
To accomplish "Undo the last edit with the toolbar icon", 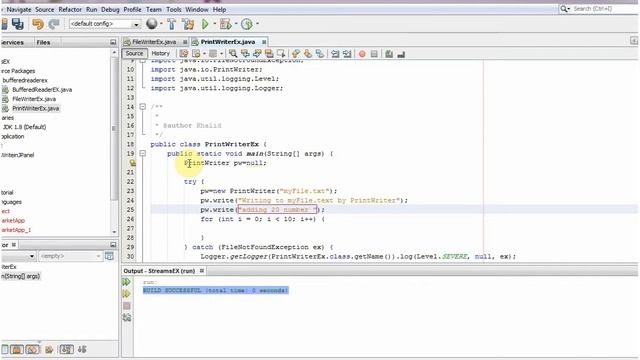I will (x=38, y=24).
